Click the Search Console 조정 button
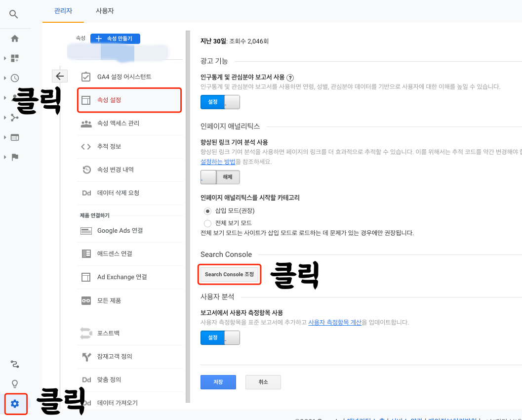The width and height of the screenshot is (522, 420). (229, 274)
